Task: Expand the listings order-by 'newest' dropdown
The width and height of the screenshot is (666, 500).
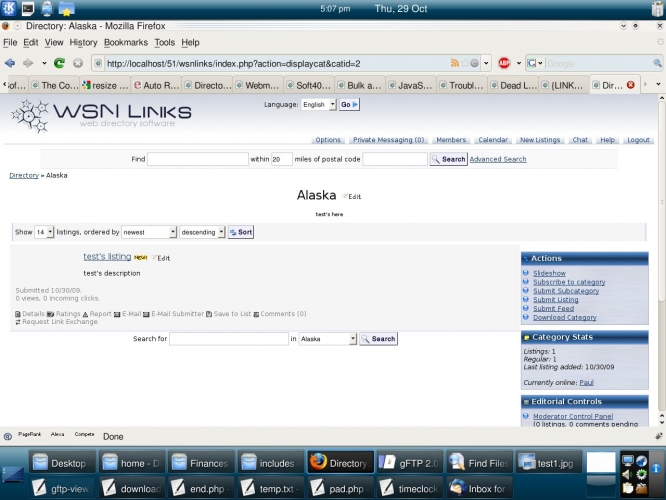Action: (x=148, y=232)
